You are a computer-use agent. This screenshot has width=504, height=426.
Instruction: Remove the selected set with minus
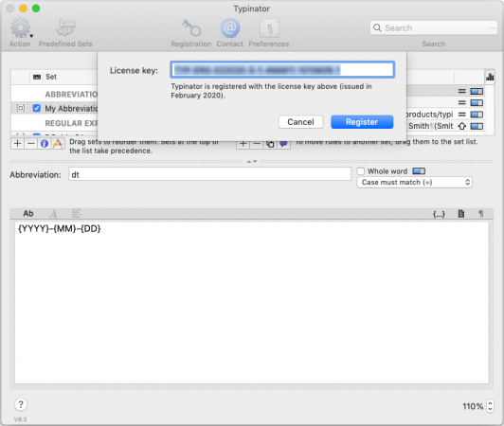pos(31,143)
